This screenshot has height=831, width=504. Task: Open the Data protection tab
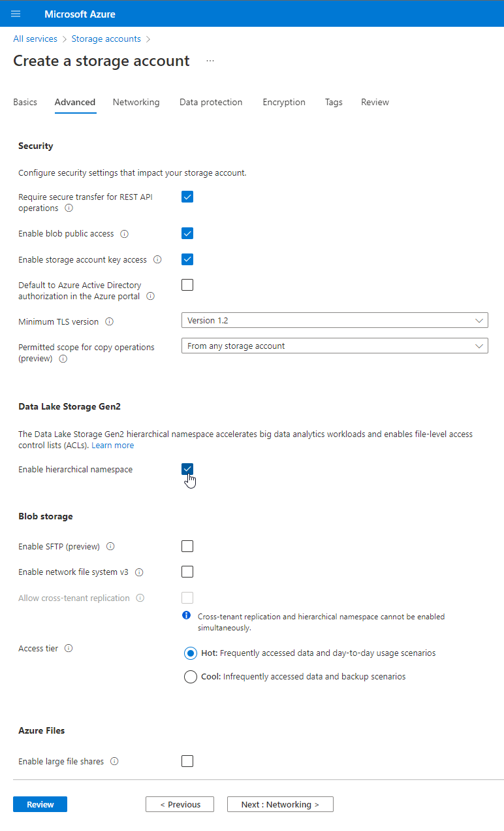[x=211, y=102]
